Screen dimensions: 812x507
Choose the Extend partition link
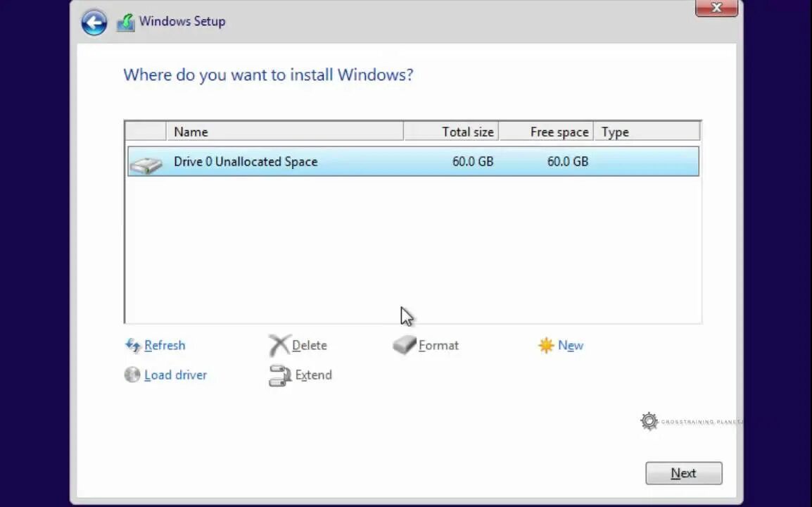(313, 375)
